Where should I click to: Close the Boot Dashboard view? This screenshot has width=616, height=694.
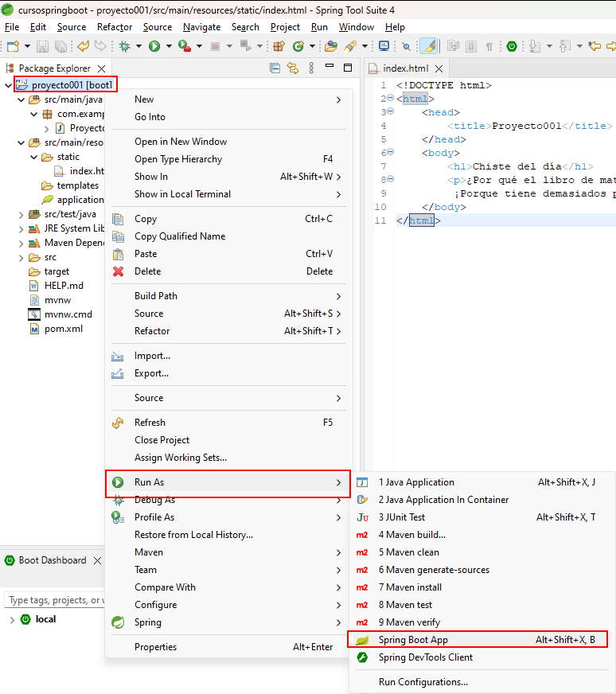pos(97,561)
